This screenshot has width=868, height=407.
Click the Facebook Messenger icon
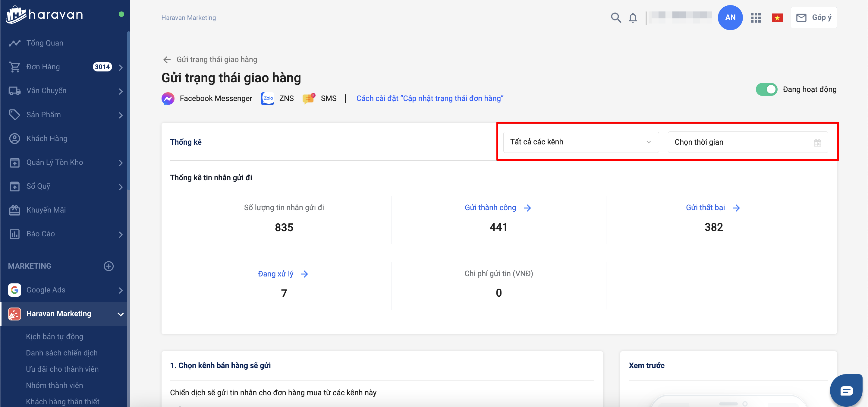(x=168, y=98)
